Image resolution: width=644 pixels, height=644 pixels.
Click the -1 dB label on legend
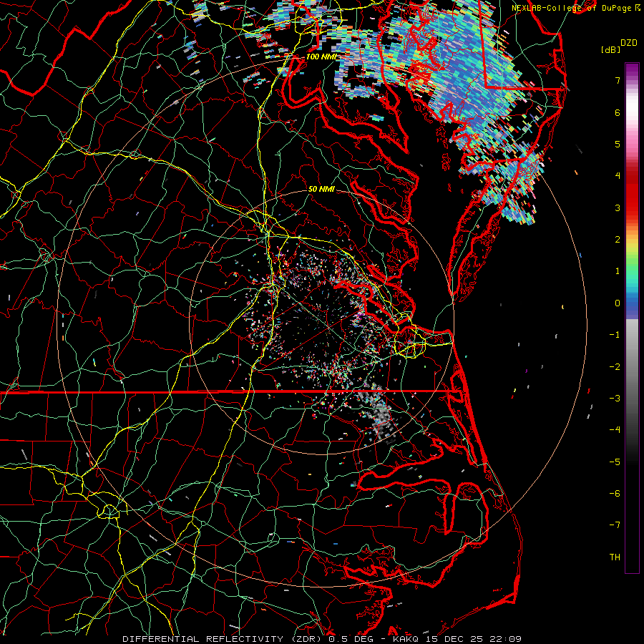[x=615, y=335]
